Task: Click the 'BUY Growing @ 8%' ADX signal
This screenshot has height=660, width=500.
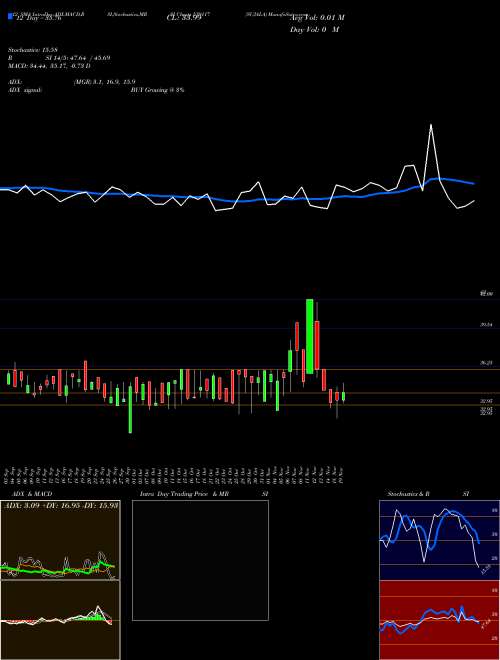Action: 157,90
